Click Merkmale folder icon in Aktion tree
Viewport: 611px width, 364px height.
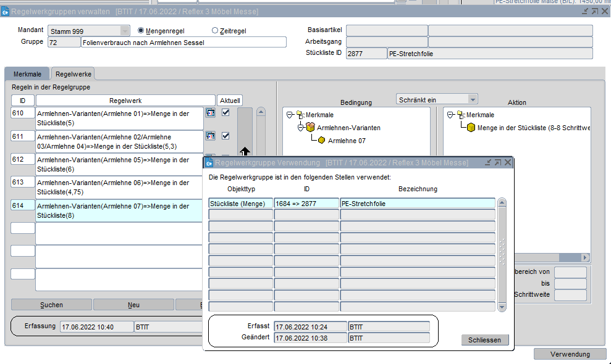(x=460, y=115)
